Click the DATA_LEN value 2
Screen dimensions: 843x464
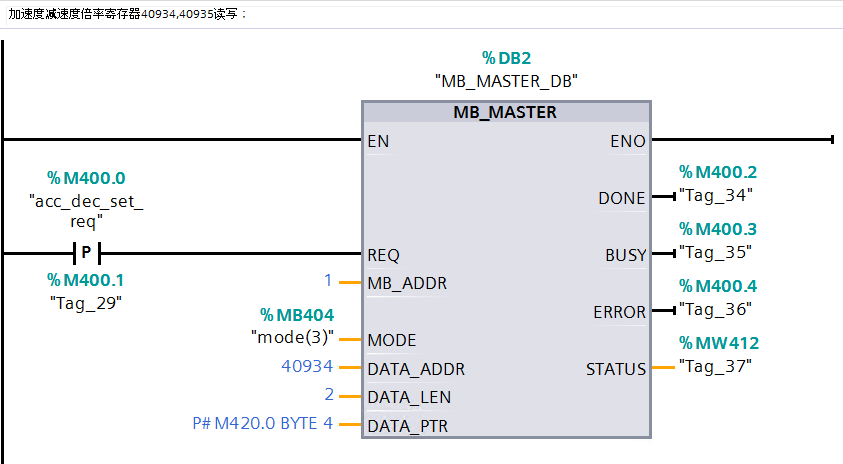(328, 396)
